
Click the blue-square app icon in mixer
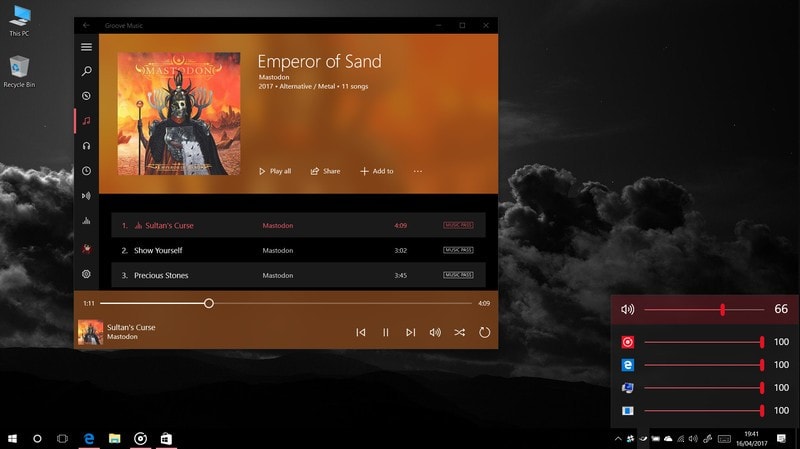tap(628, 411)
